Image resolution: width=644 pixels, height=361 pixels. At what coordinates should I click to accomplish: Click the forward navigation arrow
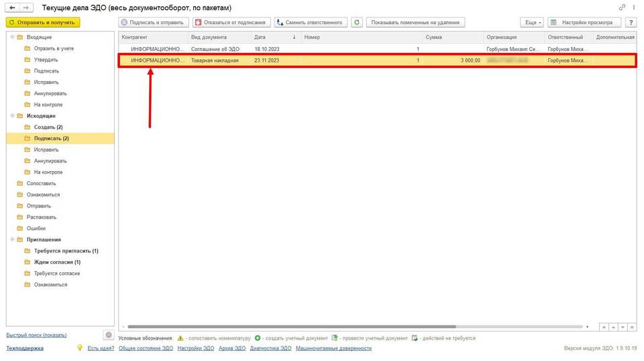25,7
